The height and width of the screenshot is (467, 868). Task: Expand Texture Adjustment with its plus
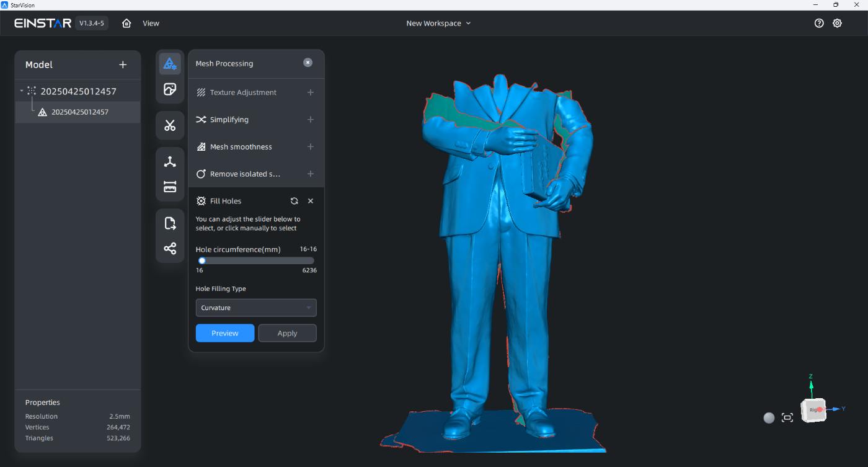[311, 92]
